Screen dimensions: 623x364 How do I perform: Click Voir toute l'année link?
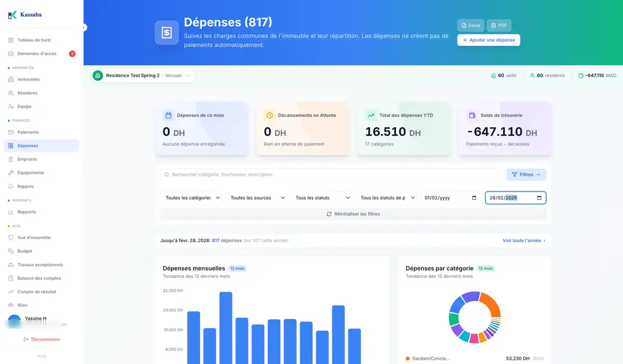pos(524,240)
